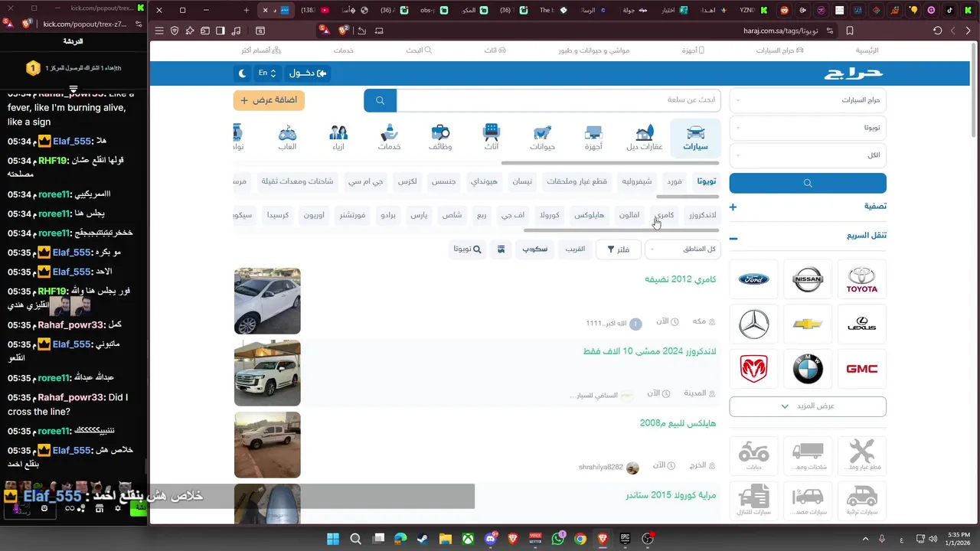Bookmark this page with the bookmark icon
This screenshot has width=980, height=551.
(x=850, y=31)
